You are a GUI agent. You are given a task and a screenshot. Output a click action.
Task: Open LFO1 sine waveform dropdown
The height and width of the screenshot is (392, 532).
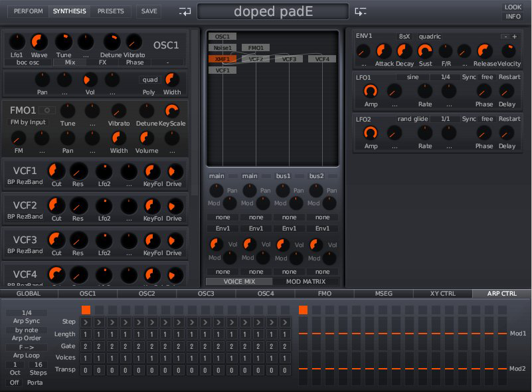[412, 77]
